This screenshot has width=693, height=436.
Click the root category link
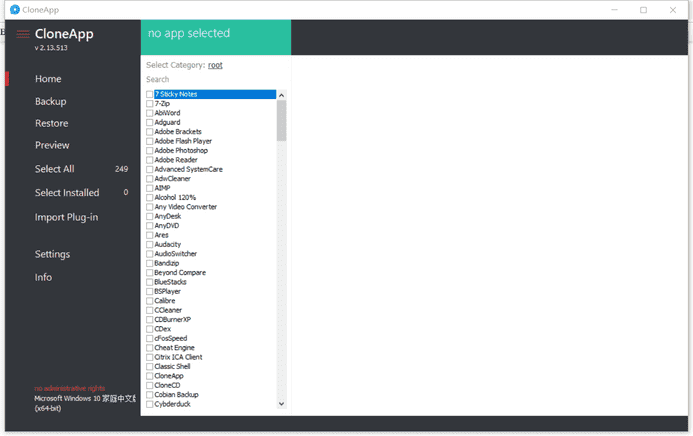click(215, 65)
